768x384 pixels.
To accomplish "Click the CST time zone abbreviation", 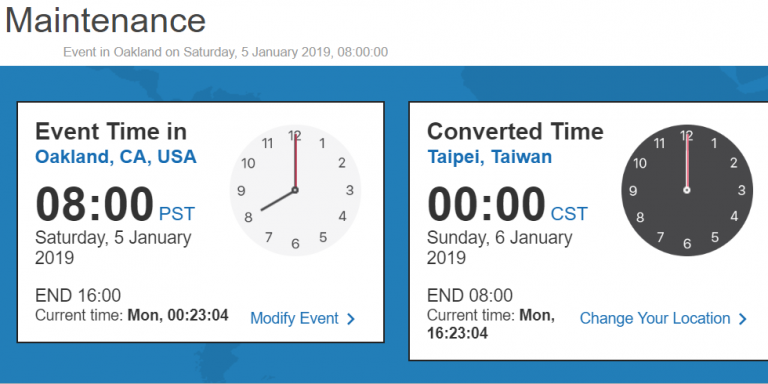I will 569,214.
